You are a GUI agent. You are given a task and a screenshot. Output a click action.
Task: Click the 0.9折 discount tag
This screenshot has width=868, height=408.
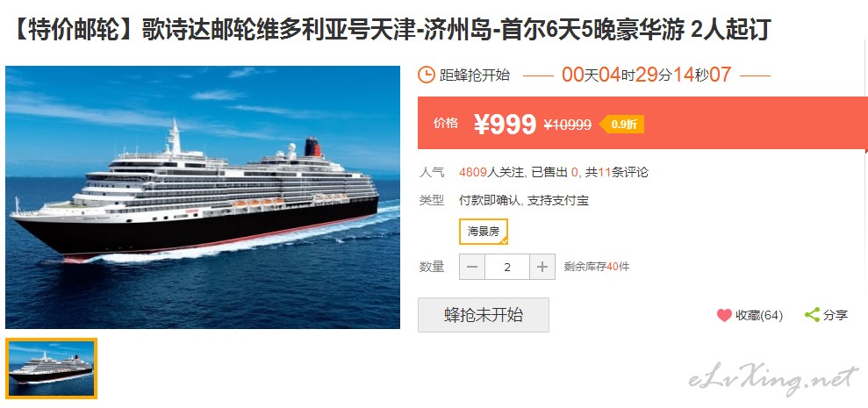tap(621, 125)
